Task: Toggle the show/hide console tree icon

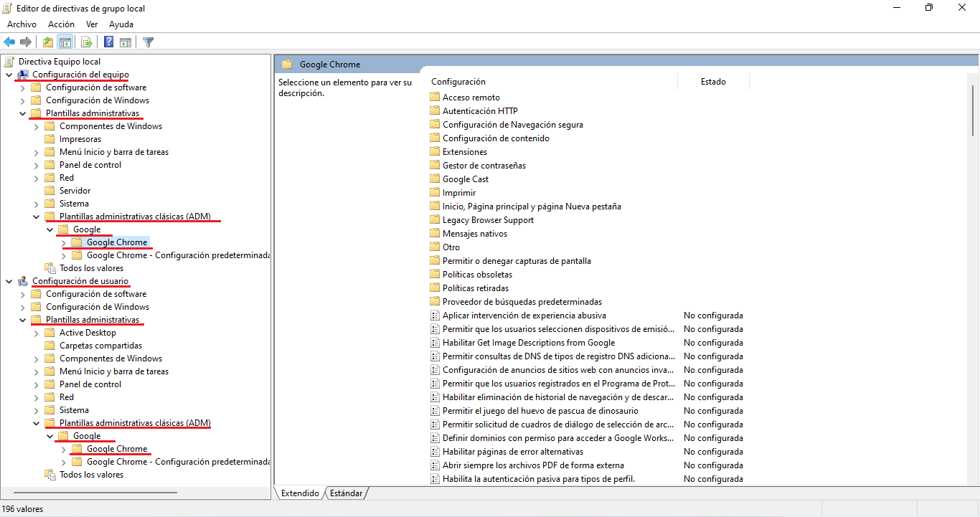Action: click(x=65, y=42)
